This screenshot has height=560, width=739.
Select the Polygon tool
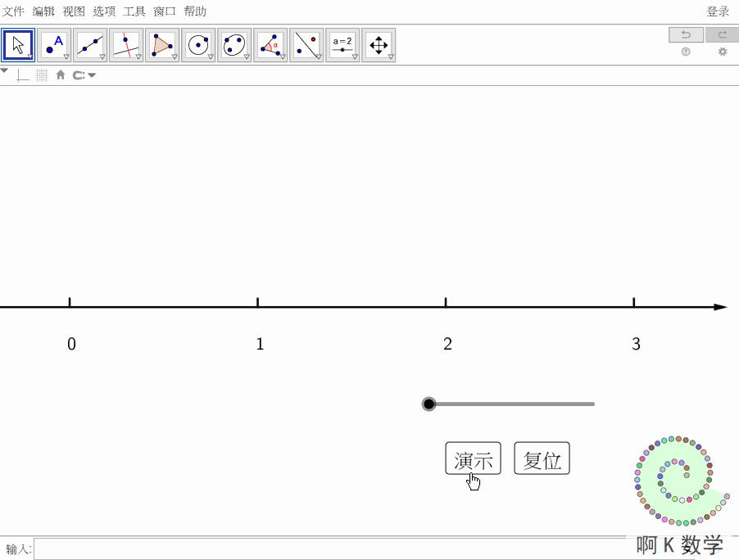(162, 44)
